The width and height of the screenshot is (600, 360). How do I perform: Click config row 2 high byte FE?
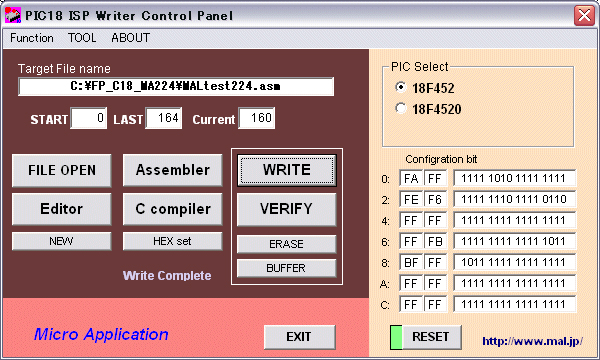pos(411,199)
